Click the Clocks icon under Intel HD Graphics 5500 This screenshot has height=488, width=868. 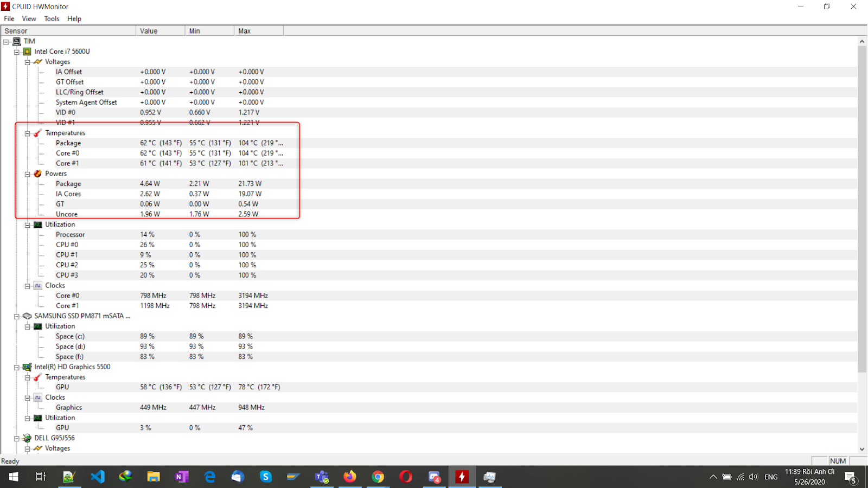coord(37,397)
